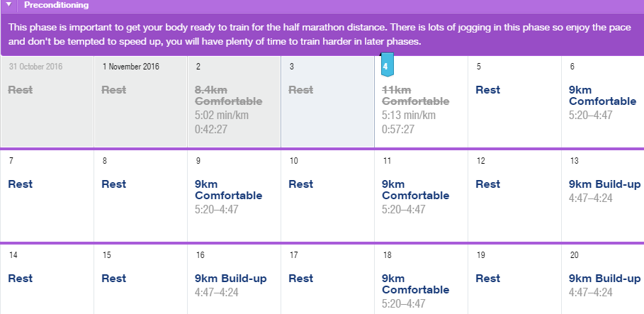Select the Rest entry on day 5
Image resolution: width=644 pixels, height=314 pixels.
pos(488,90)
